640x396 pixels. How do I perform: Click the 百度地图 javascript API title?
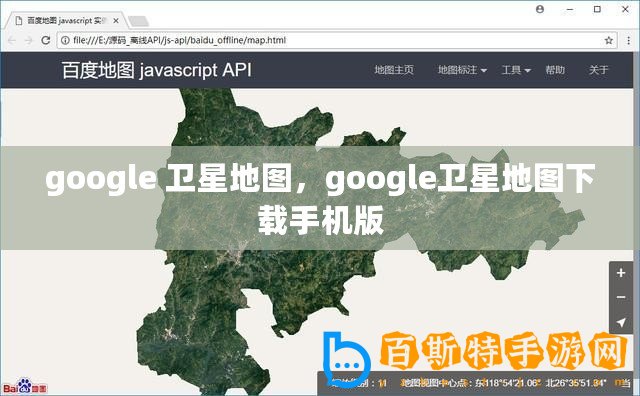click(x=157, y=70)
